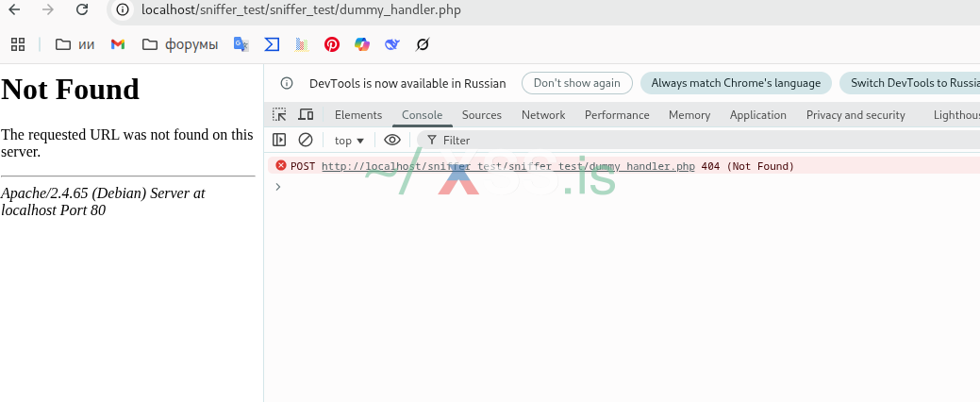Toggle the console sidebar icon
The image size is (980, 402).
pos(279,140)
